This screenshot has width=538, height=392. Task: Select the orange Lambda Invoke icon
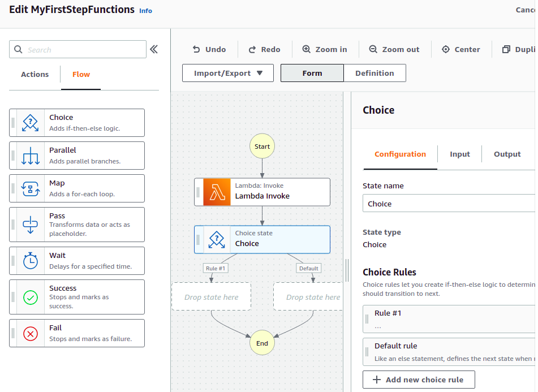(x=217, y=192)
